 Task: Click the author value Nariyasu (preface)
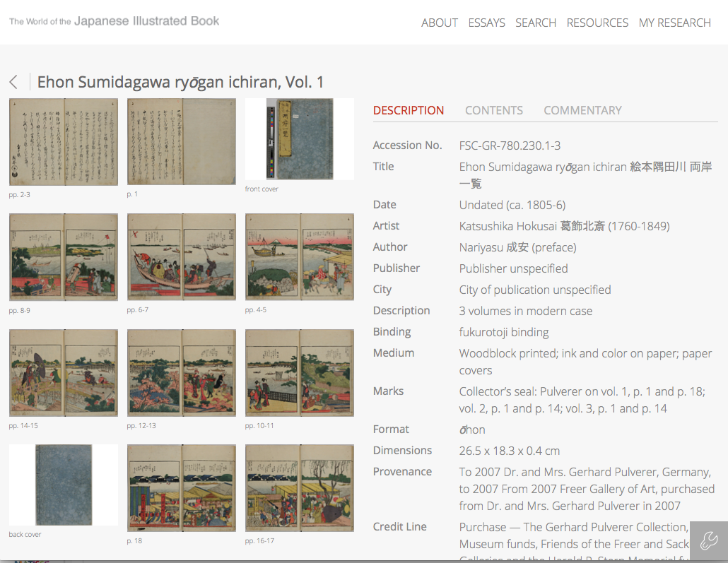[x=517, y=247]
